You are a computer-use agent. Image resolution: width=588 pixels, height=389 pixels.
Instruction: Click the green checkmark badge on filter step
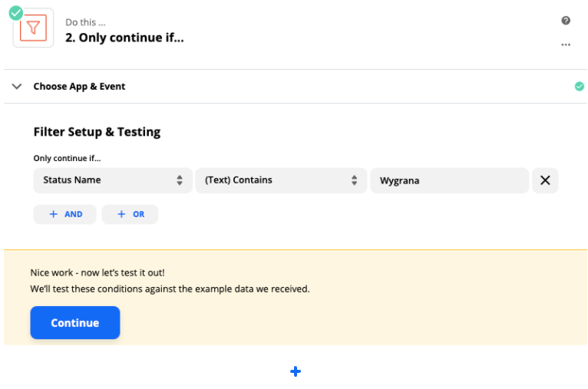16,13
